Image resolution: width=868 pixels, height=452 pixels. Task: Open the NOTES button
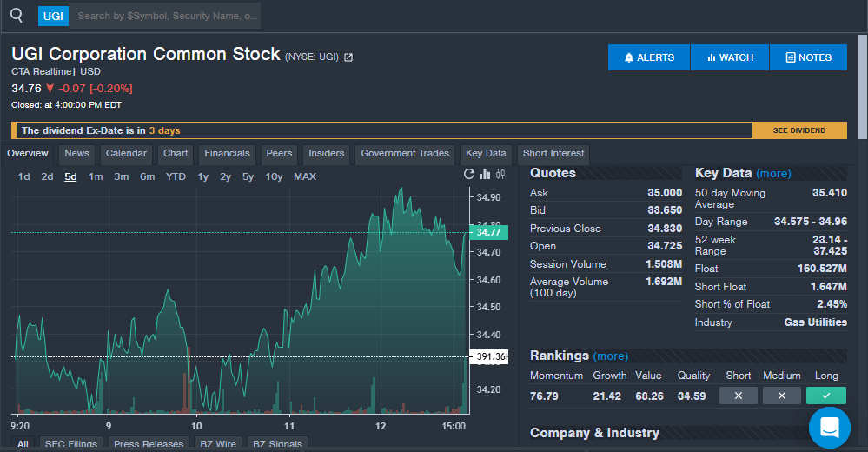coord(808,57)
